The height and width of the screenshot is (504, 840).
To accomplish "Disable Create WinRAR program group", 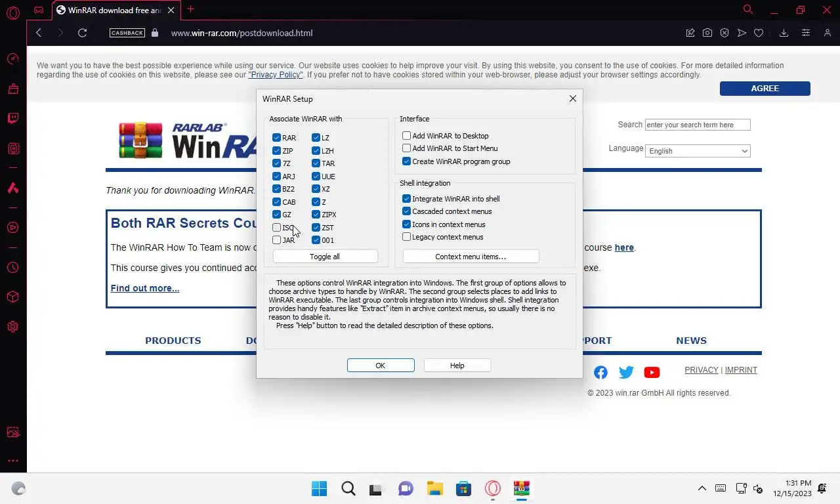I will [x=406, y=161].
